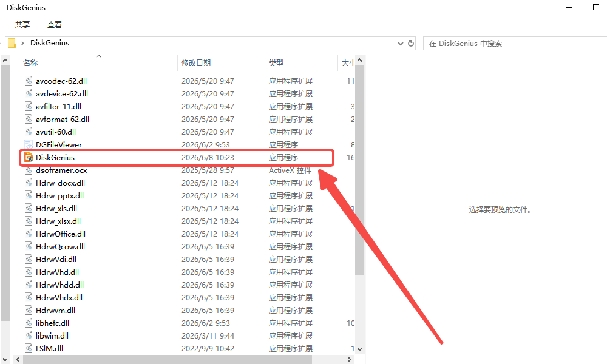
Task: Select the file name Hdrw_docx.dll
Action: click(x=60, y=183)
